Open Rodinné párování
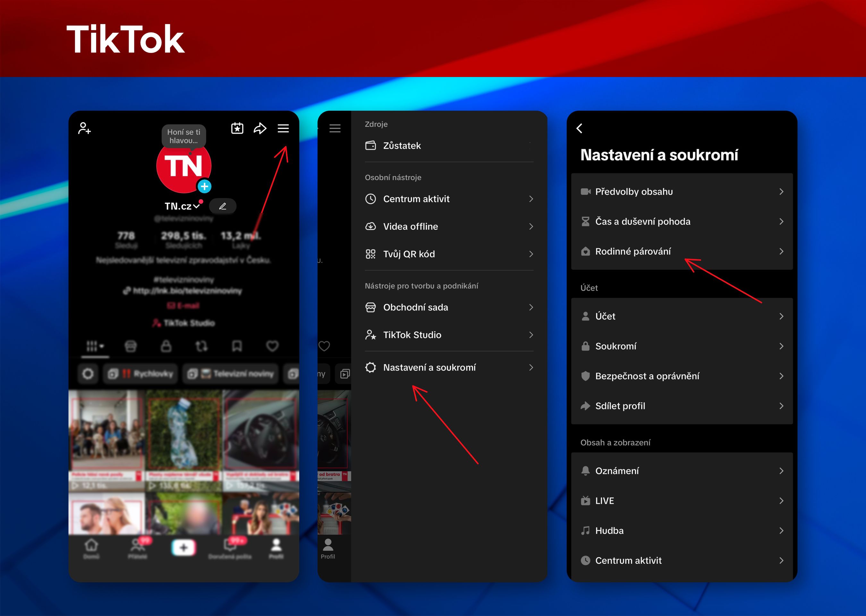 point(682,252)
